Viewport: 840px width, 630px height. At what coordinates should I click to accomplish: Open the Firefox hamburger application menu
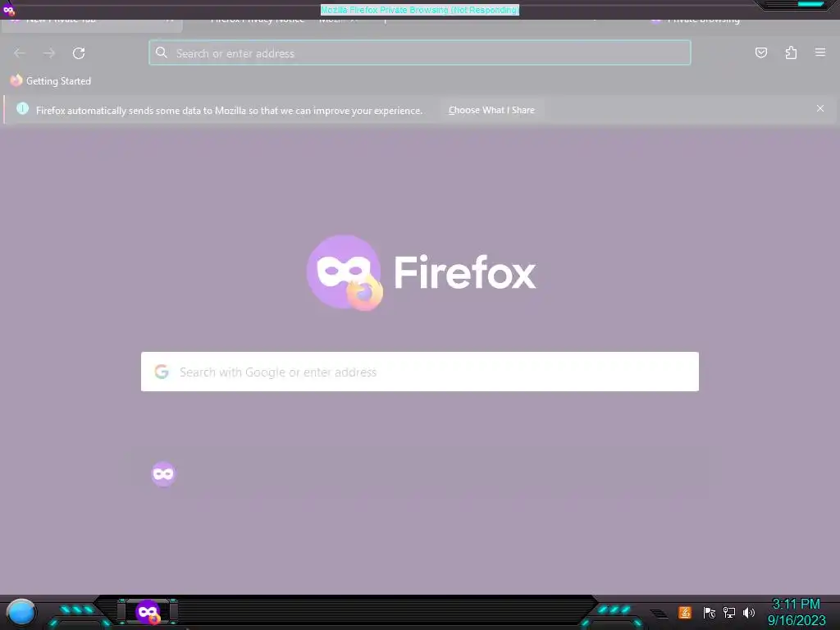pyautogui.click(x=820, y=52)
